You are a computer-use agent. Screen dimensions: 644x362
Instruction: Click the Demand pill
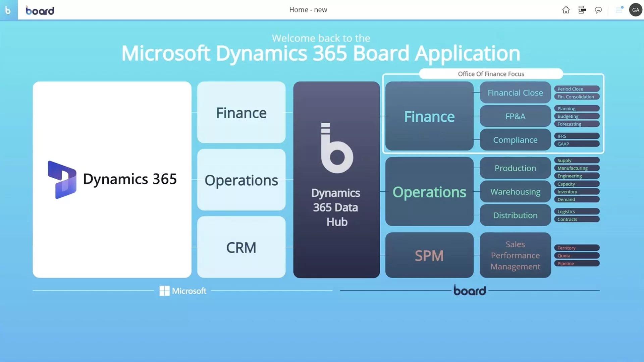coord(577,199)
